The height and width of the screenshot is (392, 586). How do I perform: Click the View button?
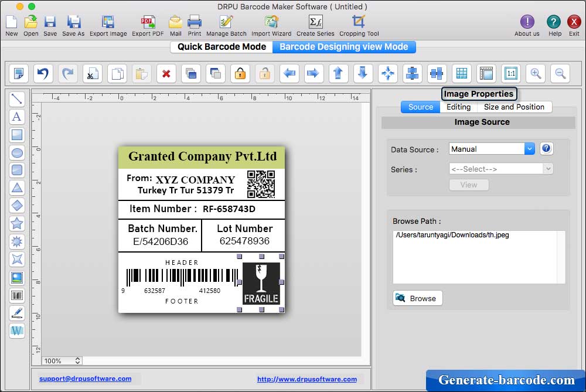click(469, 185)
